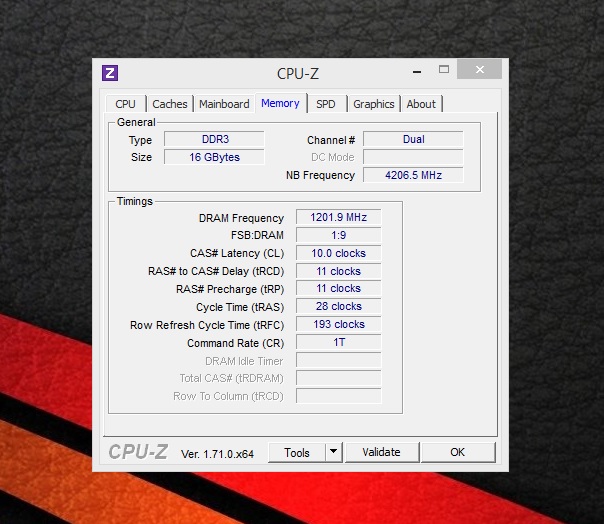
Task: Select the DDR3 type value
Action: [x=215, y=139]
